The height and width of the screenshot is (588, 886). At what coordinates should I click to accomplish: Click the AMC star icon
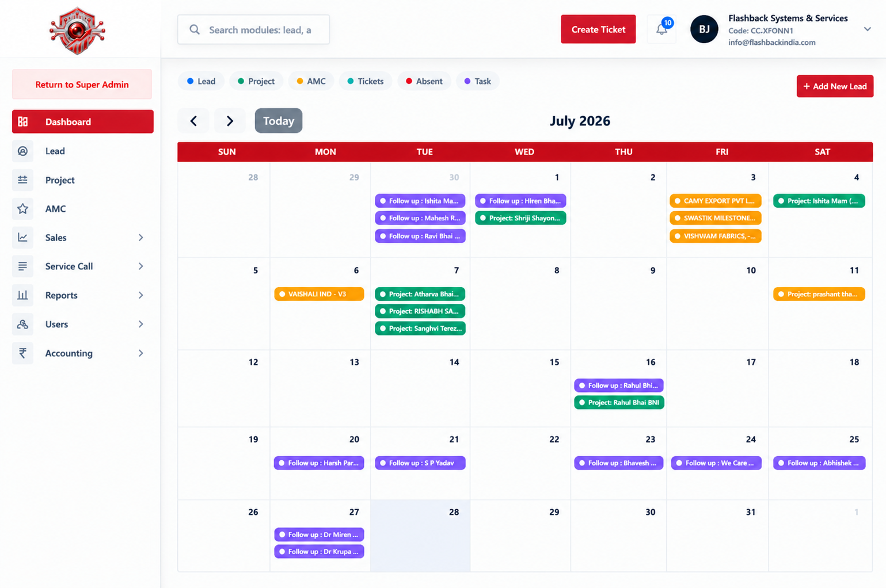[x=22, y=209]
